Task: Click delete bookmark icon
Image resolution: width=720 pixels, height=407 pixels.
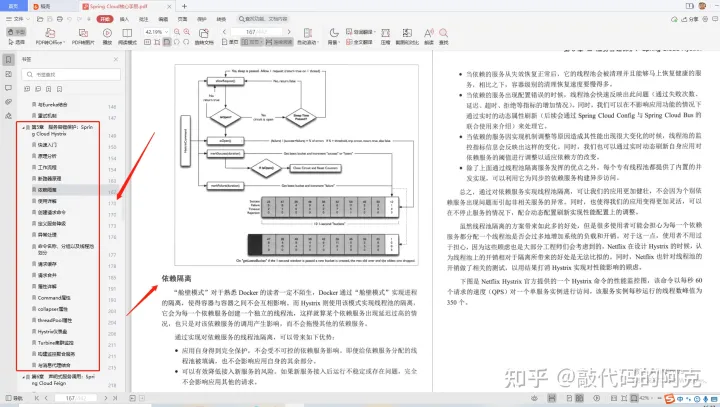Action: point(60,89)
